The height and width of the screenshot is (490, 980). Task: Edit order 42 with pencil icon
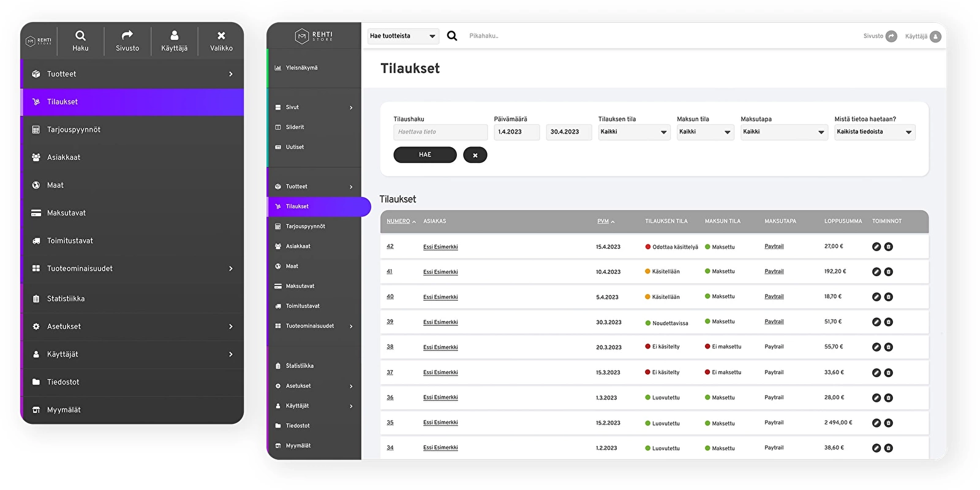(x=876, y=247)
